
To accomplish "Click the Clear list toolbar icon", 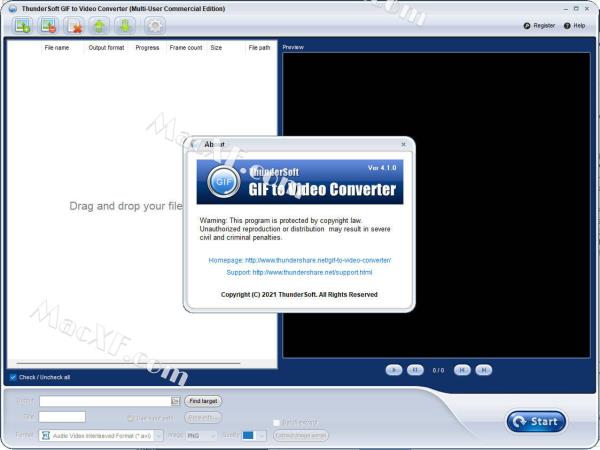I will coord(74,26).
